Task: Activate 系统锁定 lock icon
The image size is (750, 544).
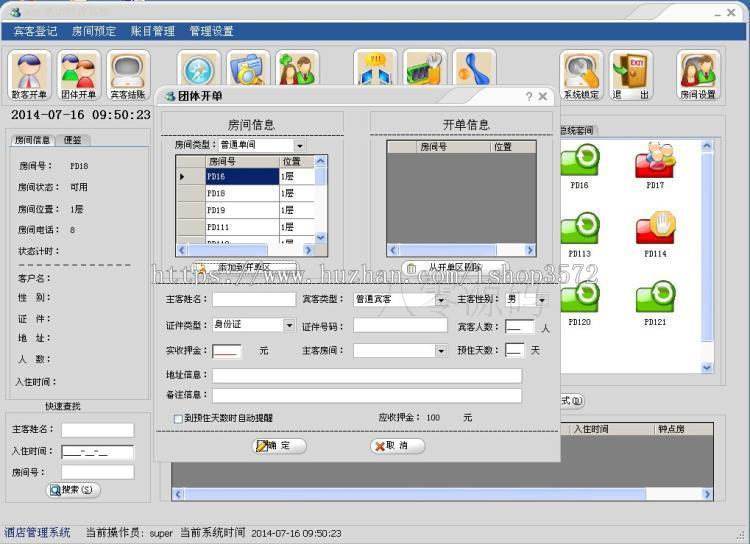Action: click(x=582, y=76)
